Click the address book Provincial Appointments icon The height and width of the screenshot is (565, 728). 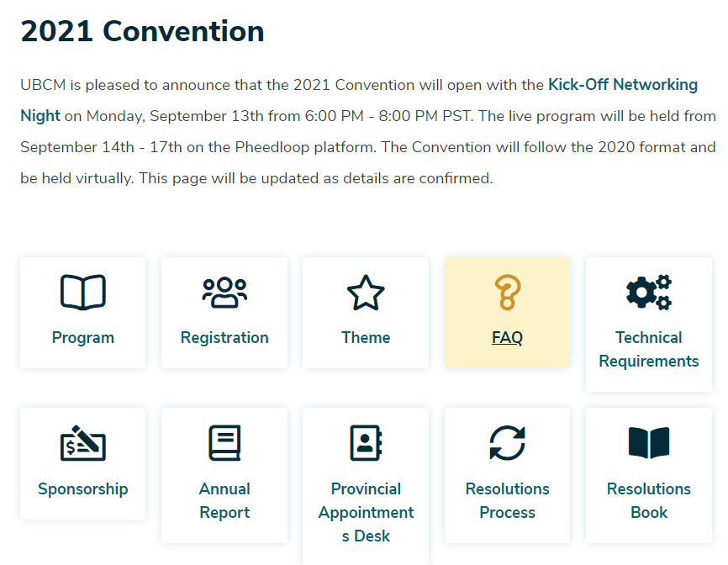pos(366,443)
